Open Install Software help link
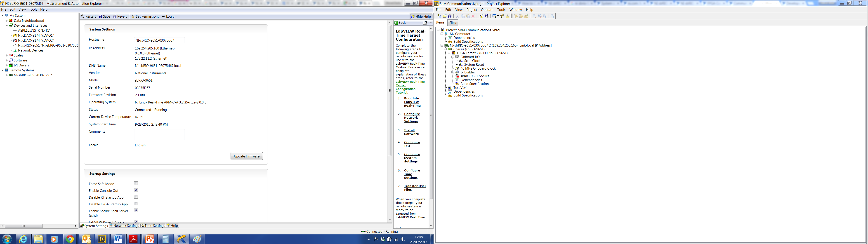This screenshot has width=868, height=244. [411, 132]
